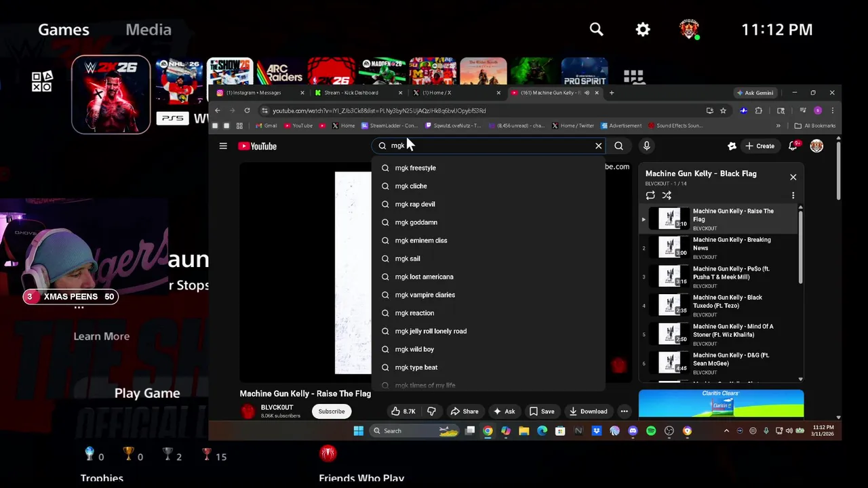868x488 pixels.
Task: Pick the 'mgk goddamn' search suggestion
Action: [x=488, y=222]
